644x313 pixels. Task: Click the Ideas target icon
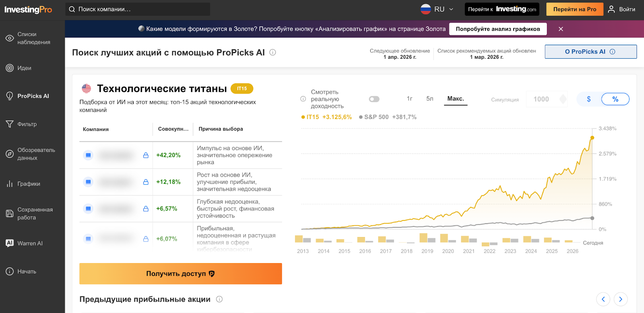[10, 68]
